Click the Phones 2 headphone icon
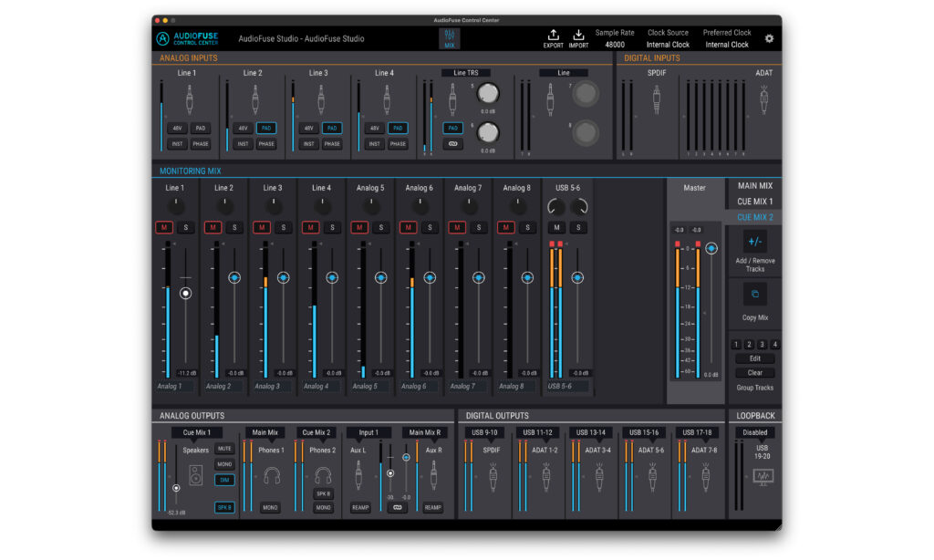This screenshot has height=560, width=934. click(x=323, y=475)
